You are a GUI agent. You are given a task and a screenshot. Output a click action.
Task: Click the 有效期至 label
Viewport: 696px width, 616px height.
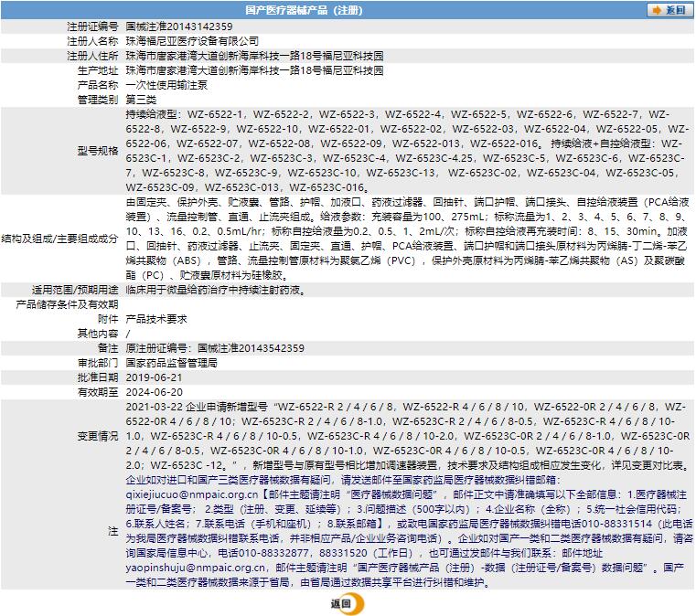click(98, 392)
